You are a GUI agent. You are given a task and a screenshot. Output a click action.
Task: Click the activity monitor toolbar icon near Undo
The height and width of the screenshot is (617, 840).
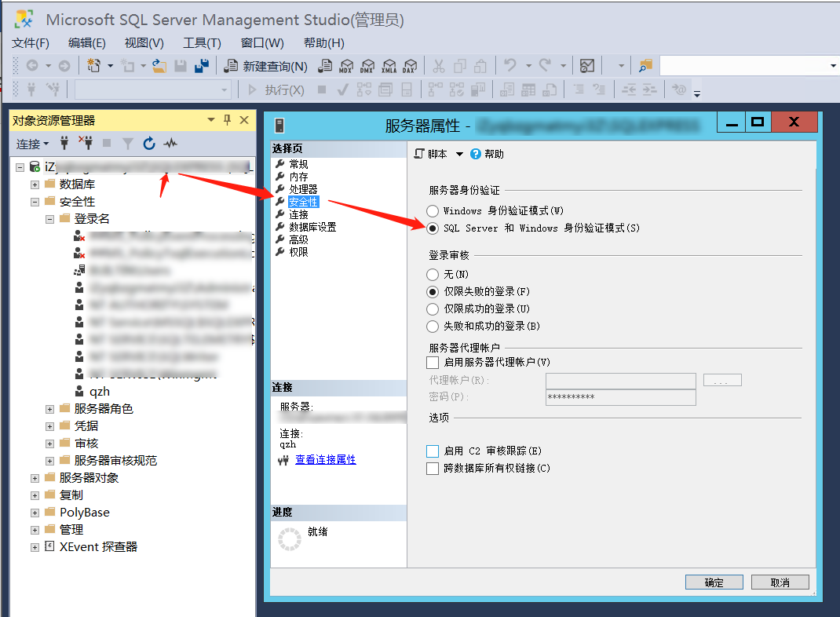point(587,66)
